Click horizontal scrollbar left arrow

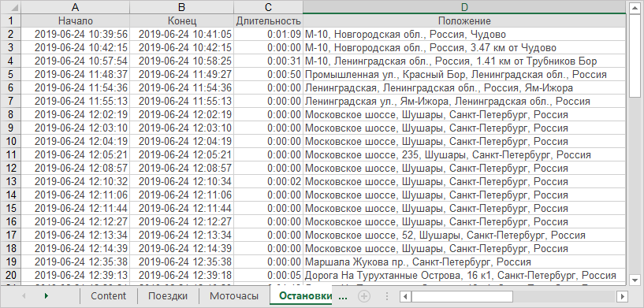(405, 296)
